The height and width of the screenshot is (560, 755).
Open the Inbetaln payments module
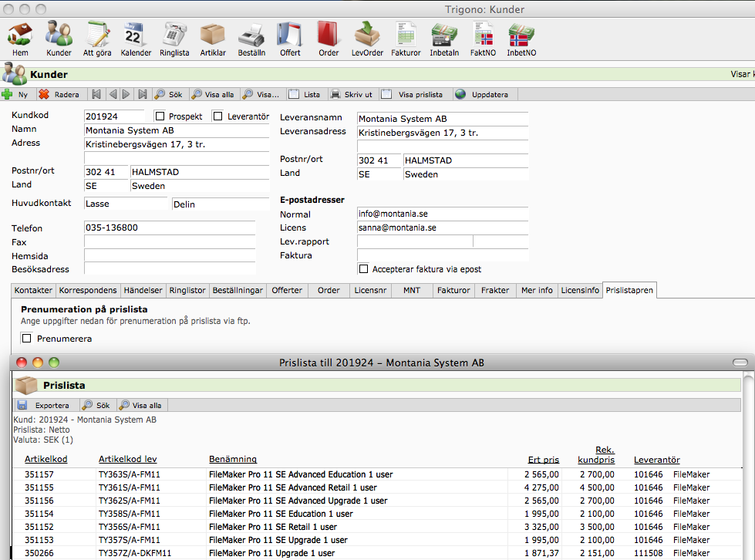[444, 39]
